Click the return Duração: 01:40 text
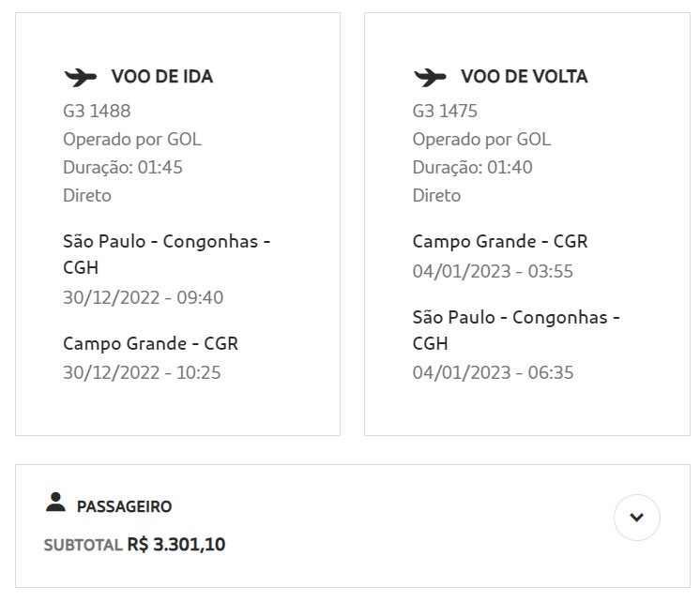Screen dimensions: 700x602 [x=472, y=167]
